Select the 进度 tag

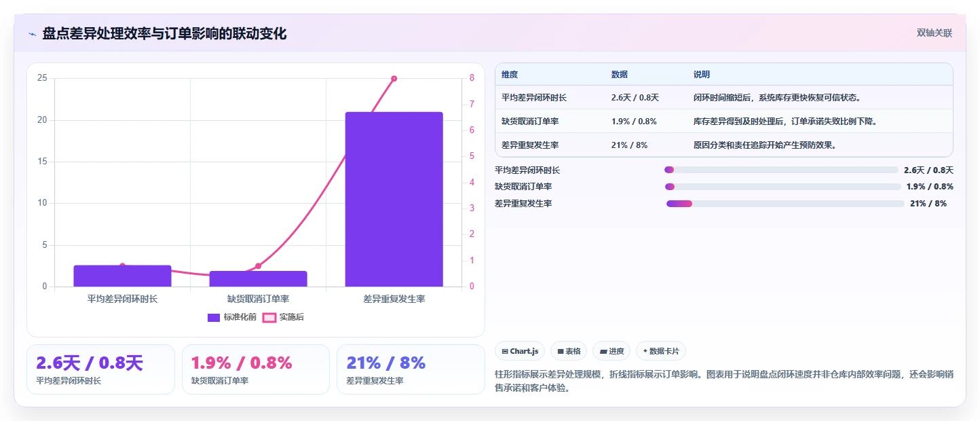[x=611, y=351]
